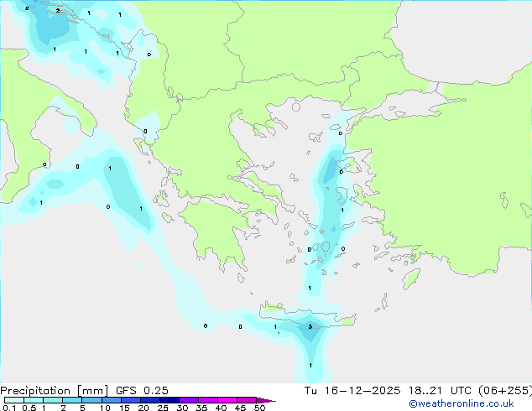Click the 5–10 mm light blue legend swatch
Viewport: 532px width, 411px height.
pyautogui.click(x=91, y=400)
